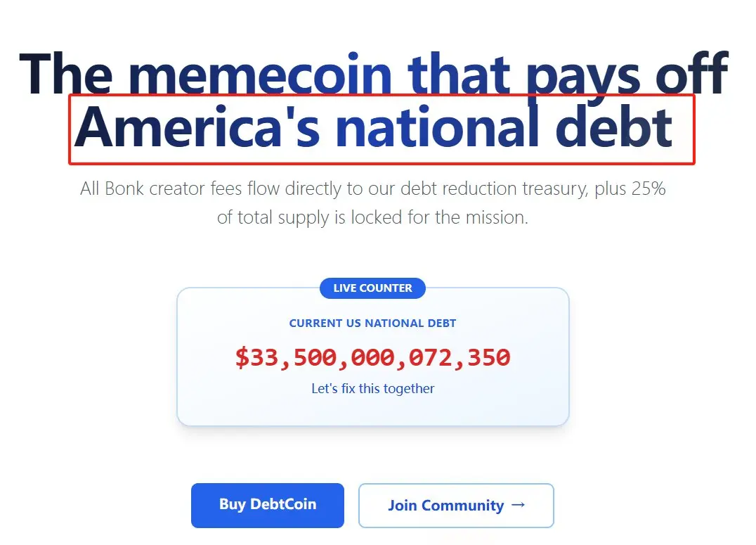Open the Join Community link
756x545 pixels.
[456, 506]
